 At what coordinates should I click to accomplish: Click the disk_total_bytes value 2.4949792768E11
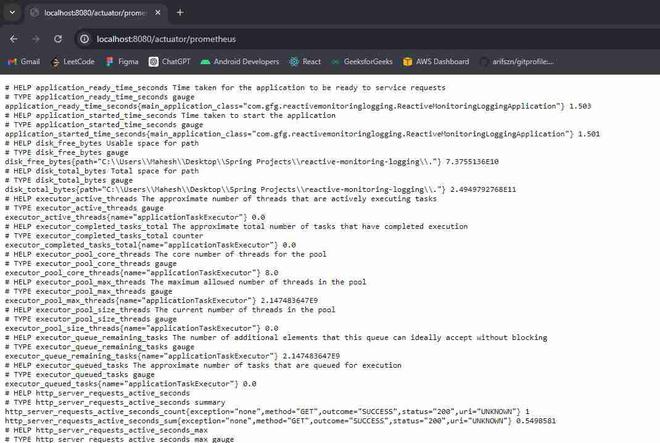click(x=483, y=189)
